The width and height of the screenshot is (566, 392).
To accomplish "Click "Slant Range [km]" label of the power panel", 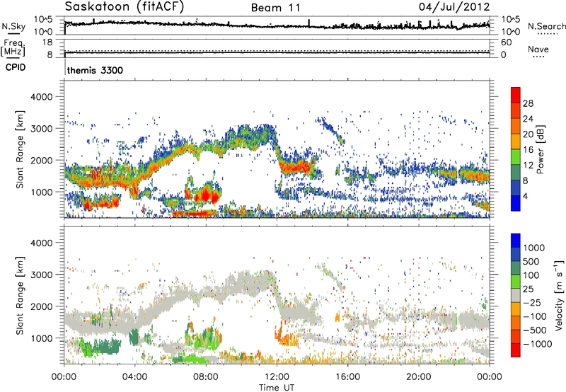I will tap(20, 149).
